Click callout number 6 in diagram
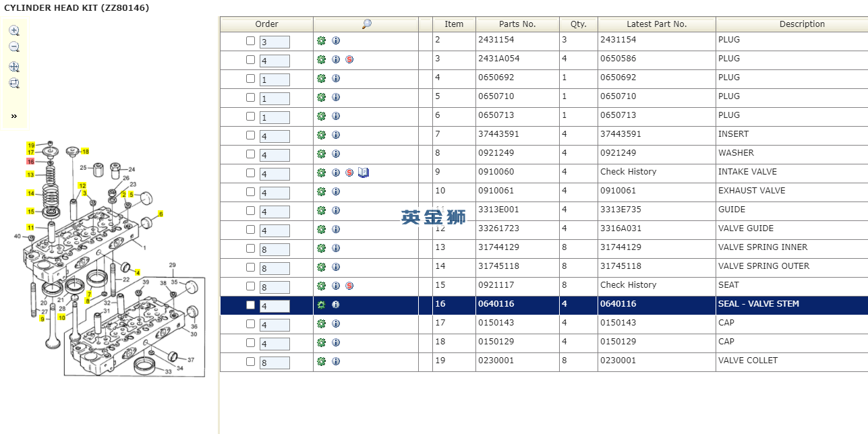This screenshot has height=434, width=868. 161,214
